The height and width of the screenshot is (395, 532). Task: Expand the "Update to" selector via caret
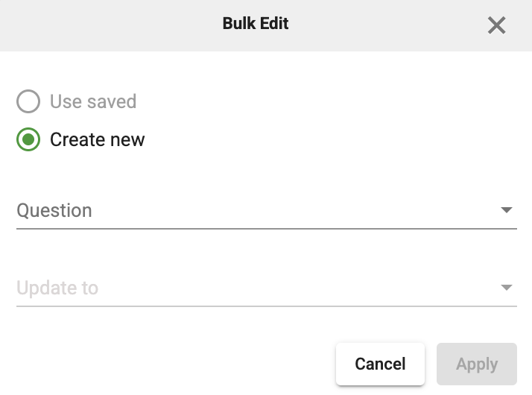coord(507,288)
